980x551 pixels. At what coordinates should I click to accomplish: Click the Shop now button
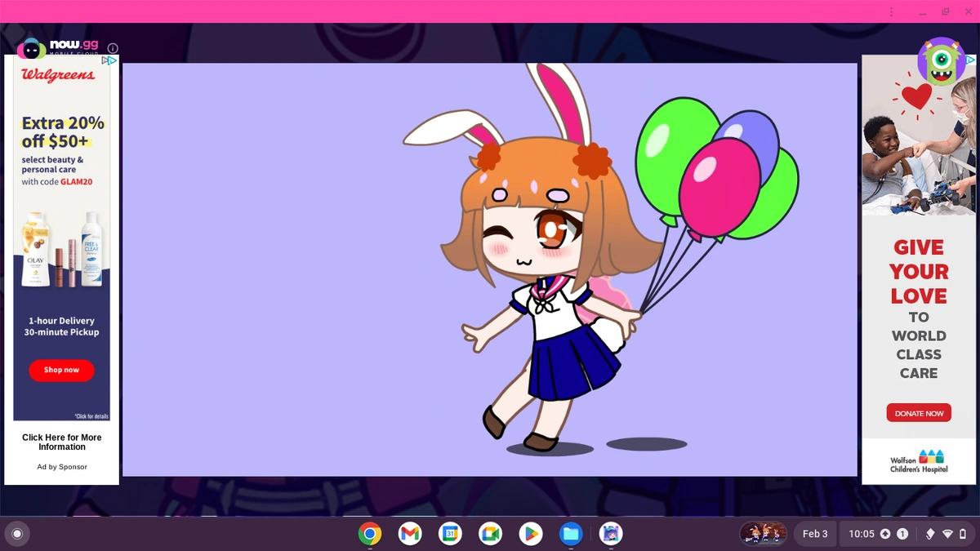coord(61,370)
